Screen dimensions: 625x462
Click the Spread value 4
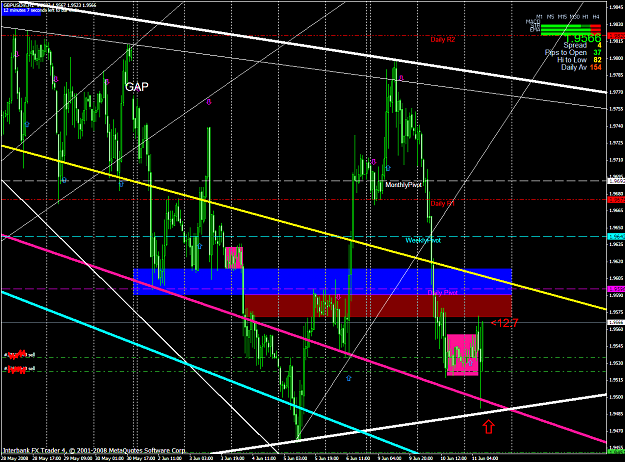599,45
